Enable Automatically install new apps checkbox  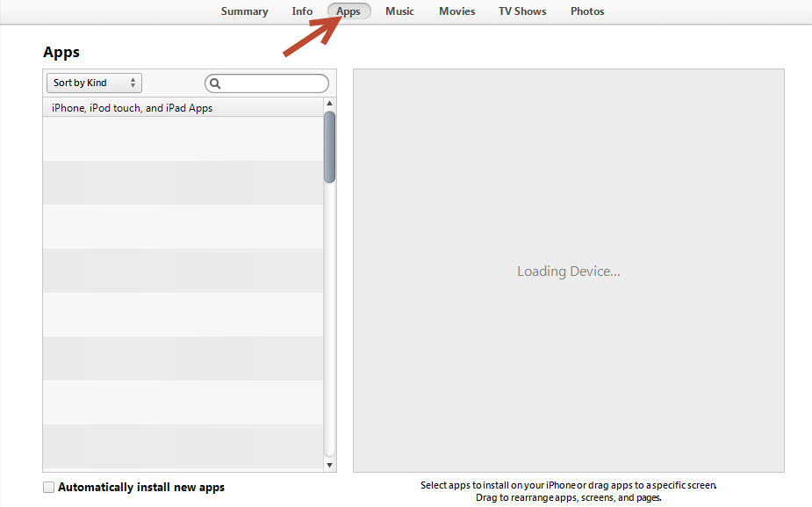48,488
